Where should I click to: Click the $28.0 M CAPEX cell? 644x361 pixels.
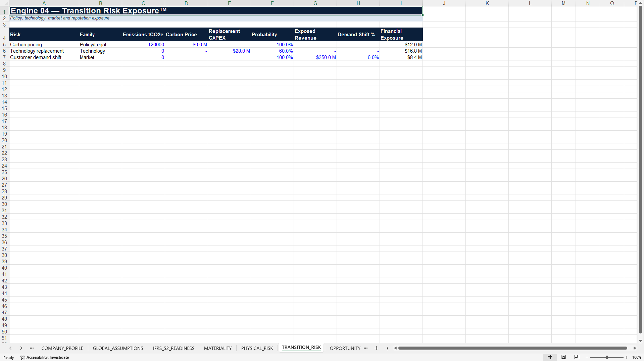coord(229,51)
